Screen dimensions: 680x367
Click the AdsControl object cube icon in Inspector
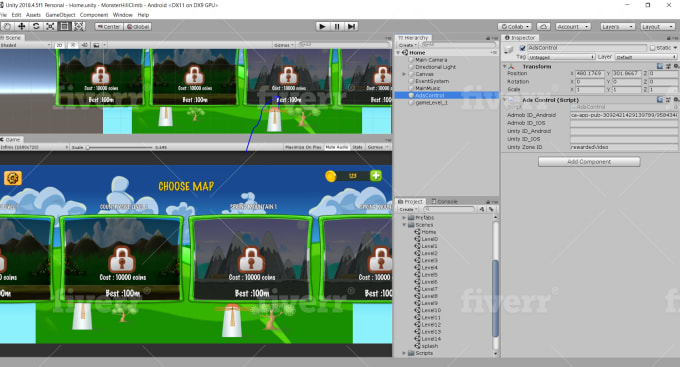509,50
